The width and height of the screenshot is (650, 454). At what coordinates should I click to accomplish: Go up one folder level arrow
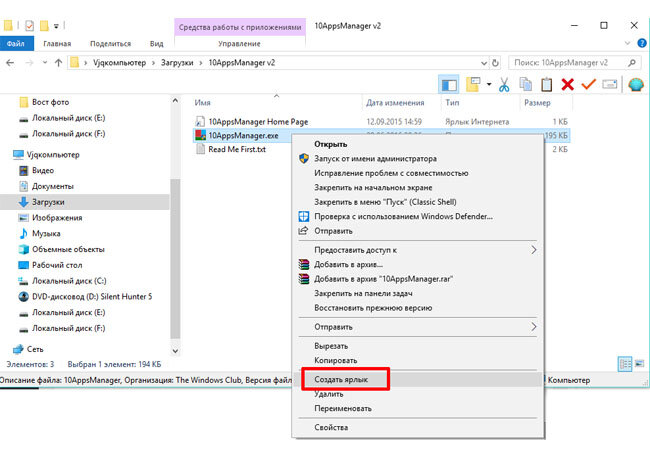click(58, 63)
